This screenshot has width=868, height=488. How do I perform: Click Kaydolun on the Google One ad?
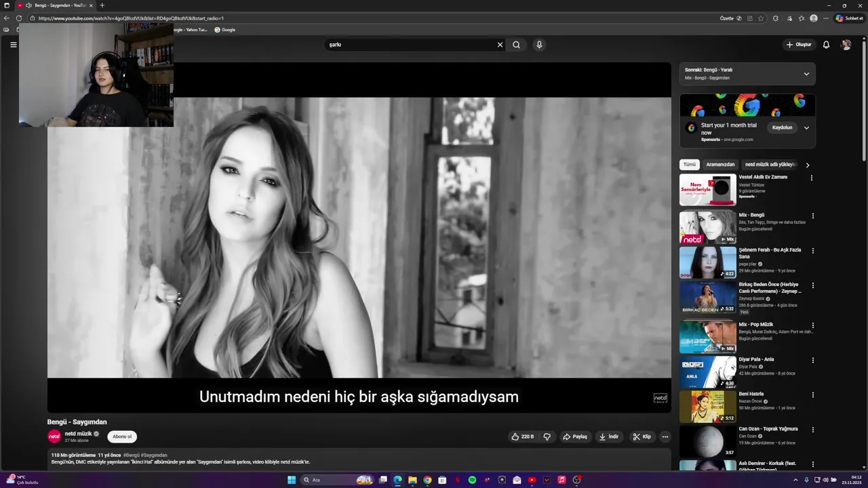(x=782, y=127)
